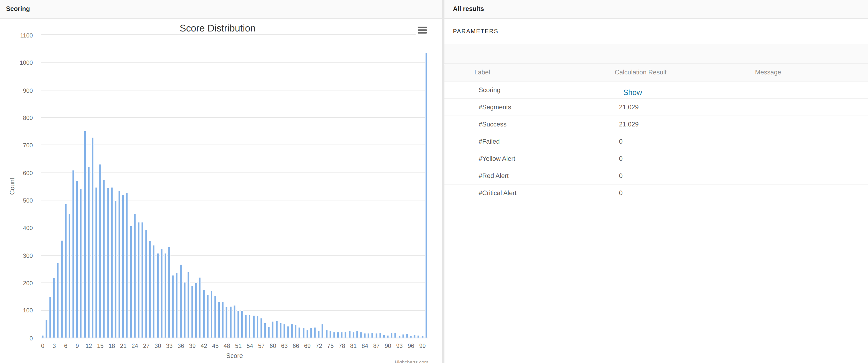Click the Count y-axis label

12,186
